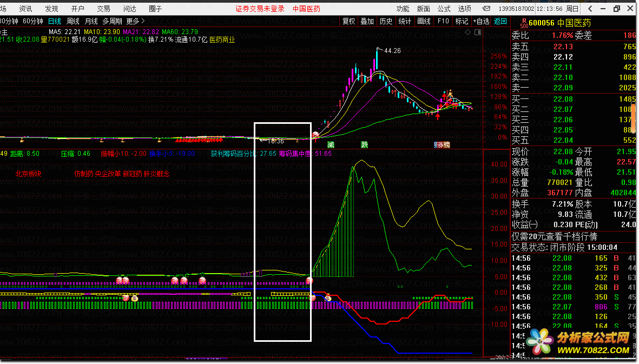Viewport: 639px width, 364px height.
Task: Click the 外盘 367177 value
Action: [560, 193]
